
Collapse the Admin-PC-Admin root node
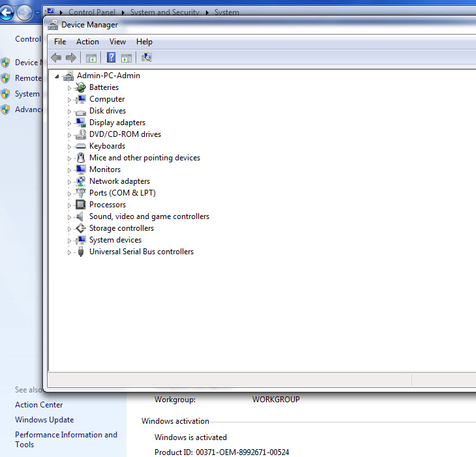click(x=57, y=76)
